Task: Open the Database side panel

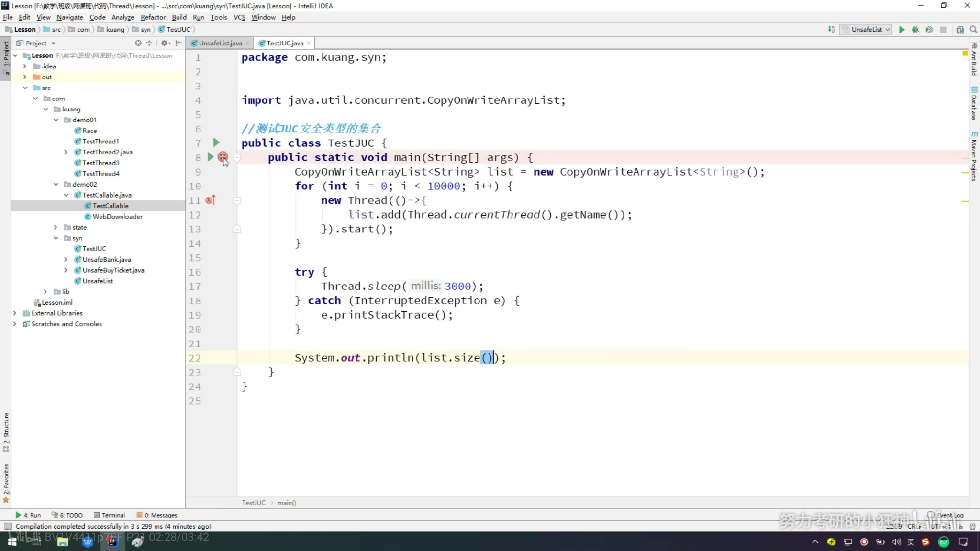Action: pos(974,103)
